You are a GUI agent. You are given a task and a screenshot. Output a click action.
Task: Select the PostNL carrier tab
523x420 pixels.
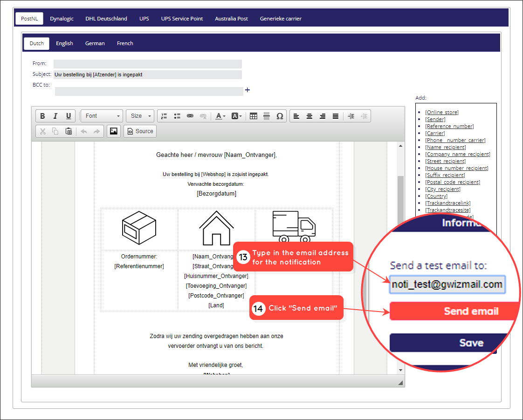[29, 19]
